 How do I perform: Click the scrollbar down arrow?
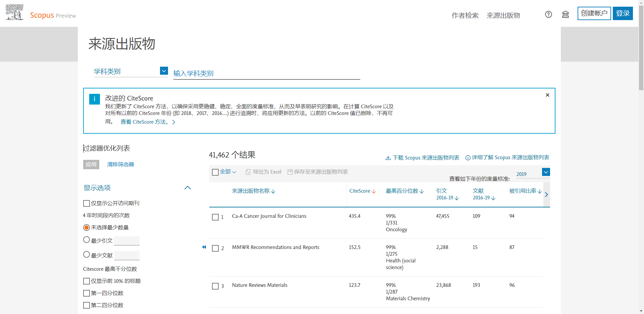coord(641,311)
